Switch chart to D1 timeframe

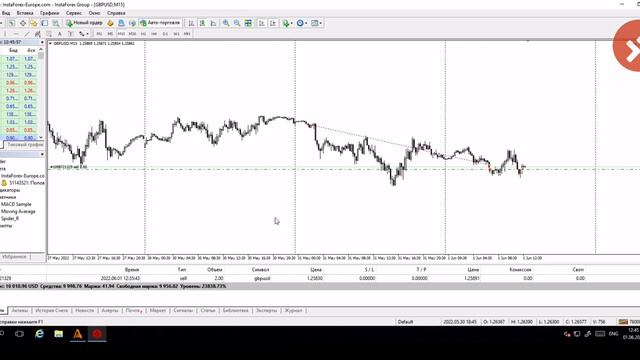[165, 34]
